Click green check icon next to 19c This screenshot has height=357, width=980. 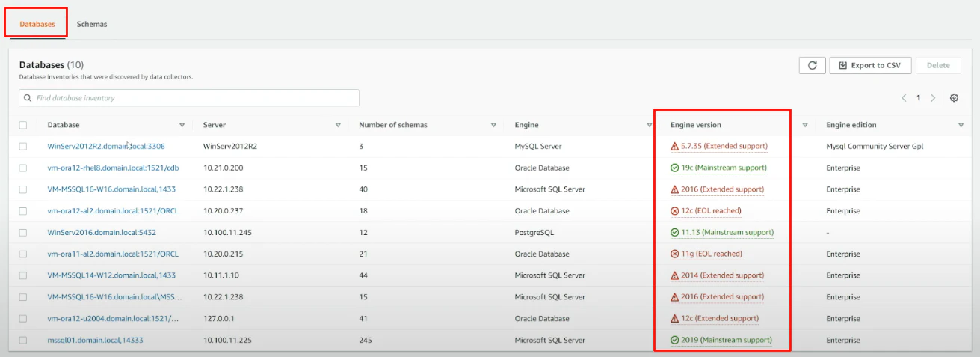[674, 168]
